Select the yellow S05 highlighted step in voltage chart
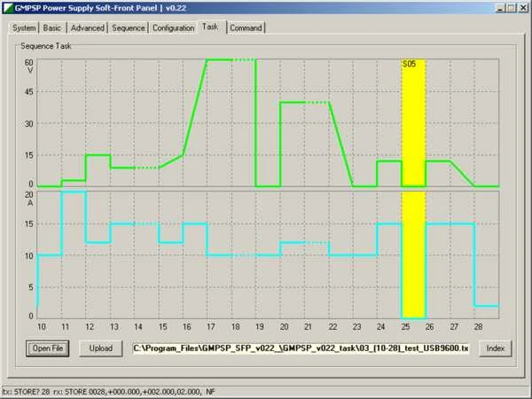This screenshot has width=532, height=399. point(413,123)
